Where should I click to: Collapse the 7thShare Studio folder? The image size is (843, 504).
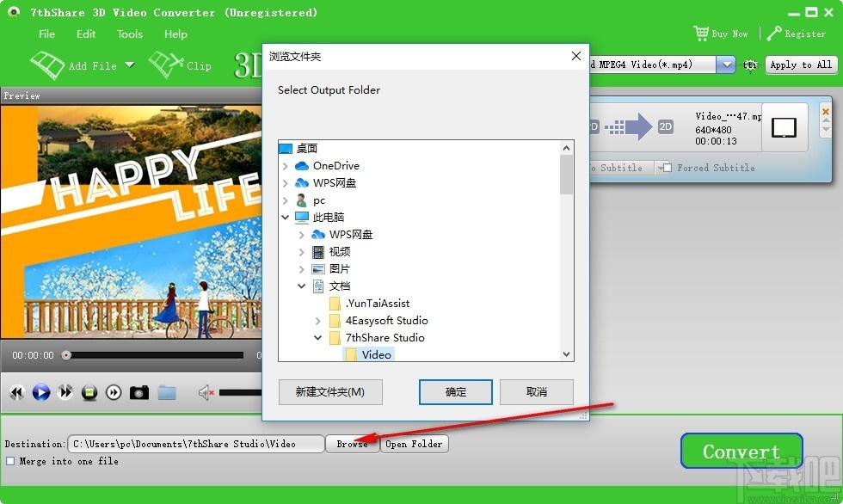(317, 337)
